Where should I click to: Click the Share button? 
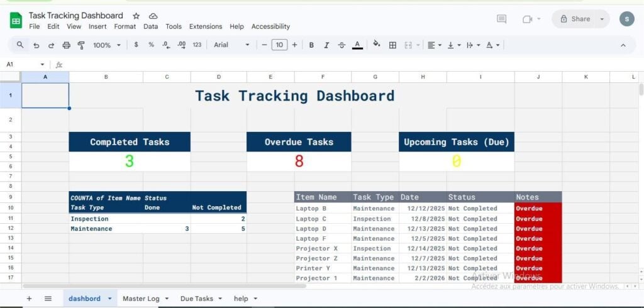[576, 19]
